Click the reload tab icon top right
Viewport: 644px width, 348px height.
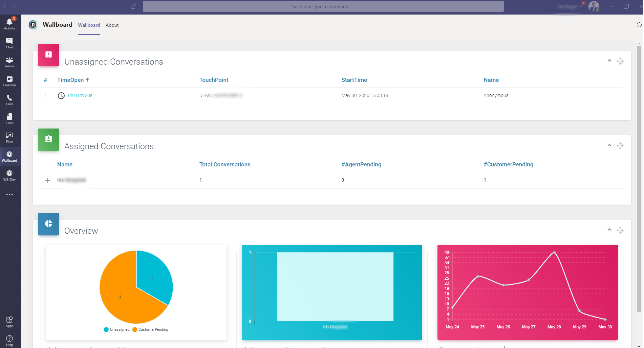coord(639,25)
